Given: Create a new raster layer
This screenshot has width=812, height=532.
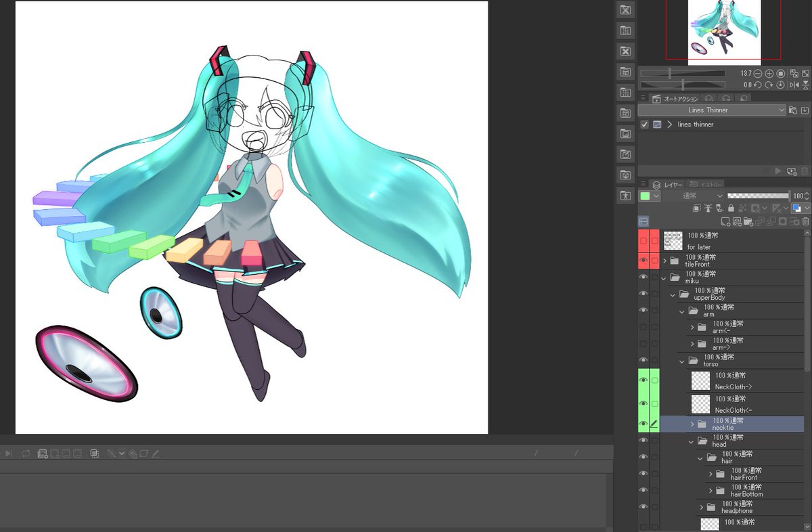Looking at the screenshot, I should [x=725, y=222].
